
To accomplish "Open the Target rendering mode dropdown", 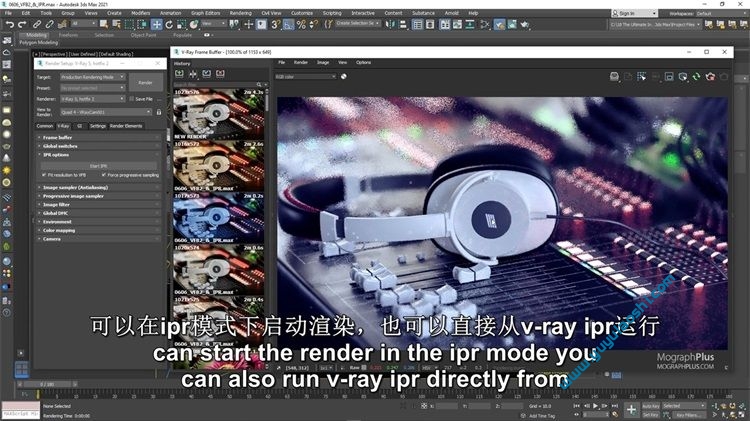I will [x=93, y=77].
